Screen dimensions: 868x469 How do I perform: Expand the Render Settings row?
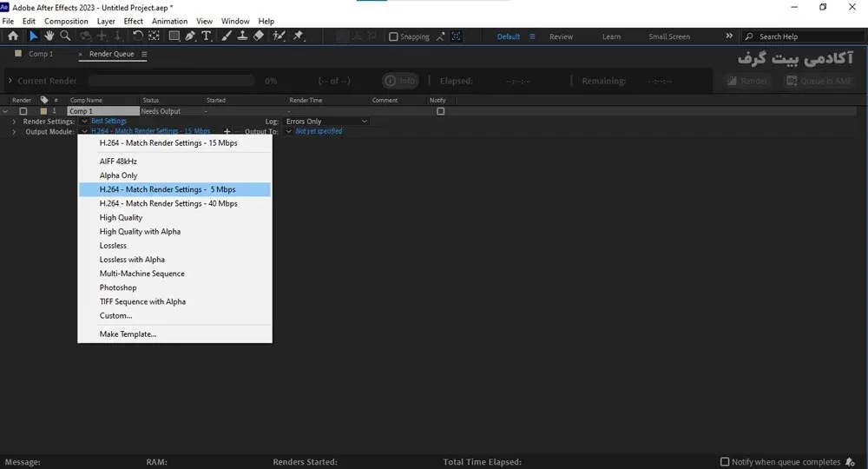coord(14,122)
